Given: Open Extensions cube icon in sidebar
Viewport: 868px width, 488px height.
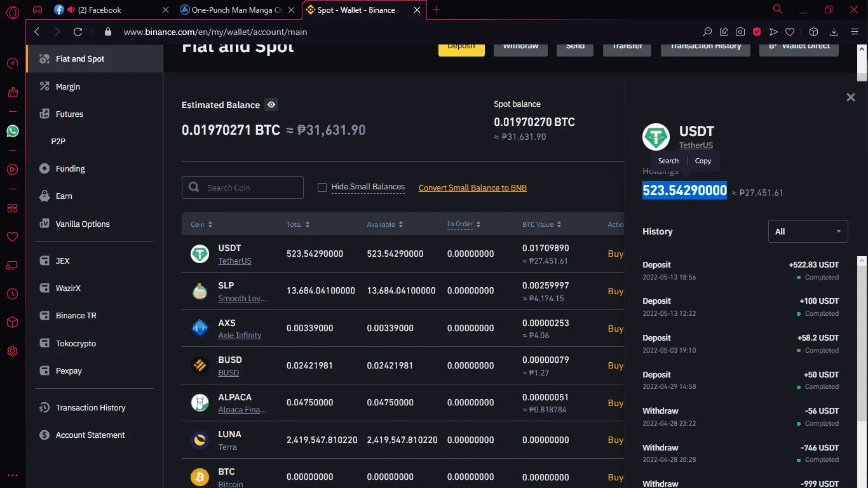Looking at the screenshot, I should point(12,322).
